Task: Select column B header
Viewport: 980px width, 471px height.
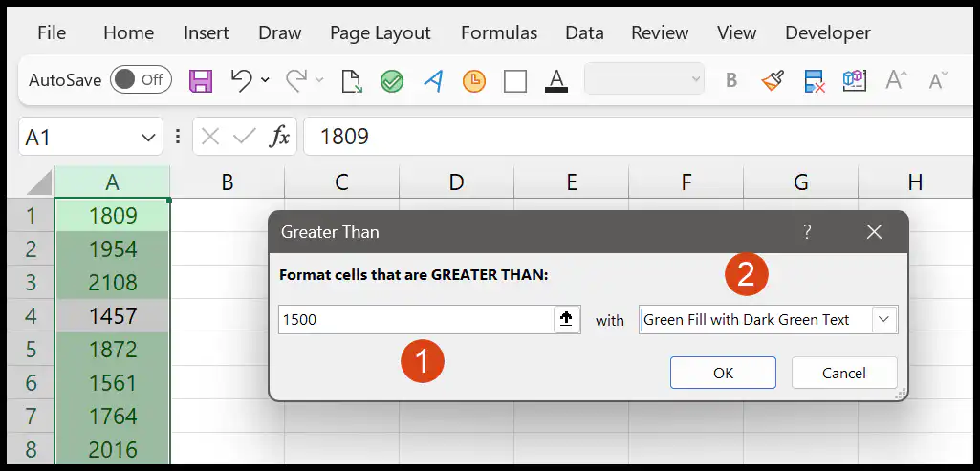Action: pos(227,182)
